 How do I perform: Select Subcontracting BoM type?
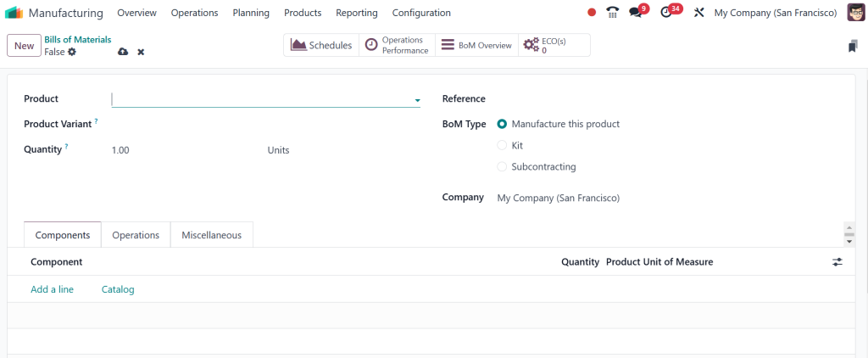(x=502, y=166)
